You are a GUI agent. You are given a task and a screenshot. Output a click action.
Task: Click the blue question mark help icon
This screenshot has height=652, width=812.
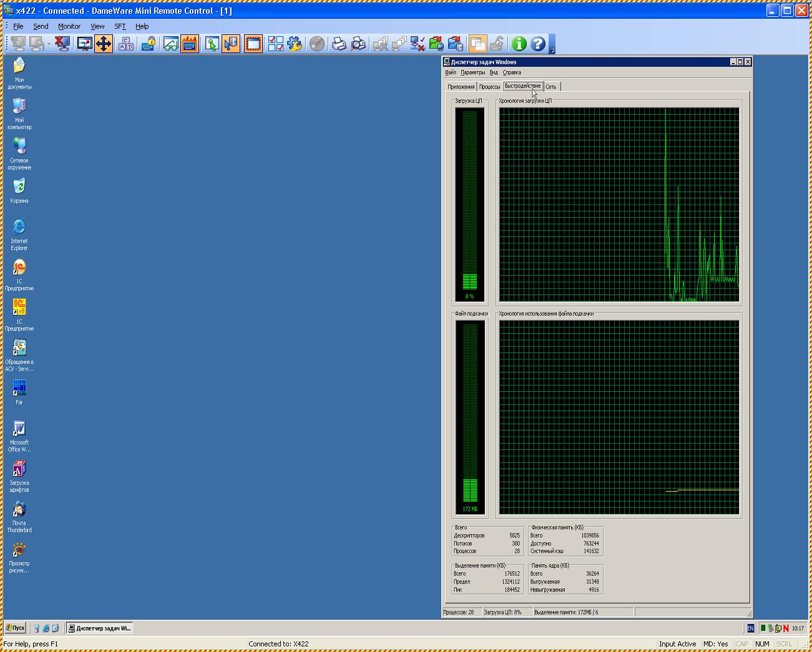[x=537, y=44]
